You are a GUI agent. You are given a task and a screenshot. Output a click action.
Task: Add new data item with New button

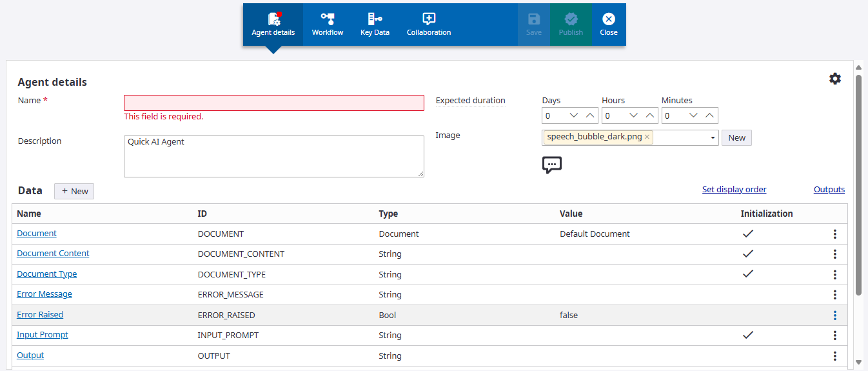tap(74, 191)
